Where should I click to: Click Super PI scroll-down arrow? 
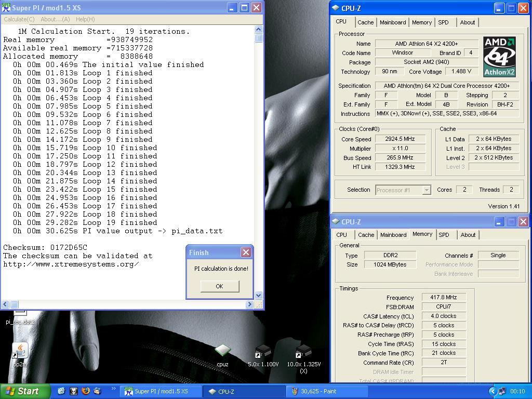pos(258,295)
